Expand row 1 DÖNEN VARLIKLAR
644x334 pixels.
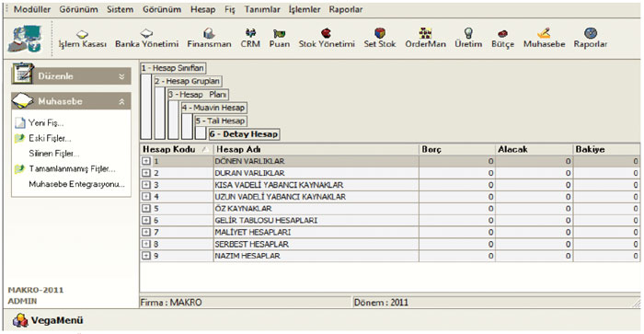pyautogui.click(x=146, y=161)
